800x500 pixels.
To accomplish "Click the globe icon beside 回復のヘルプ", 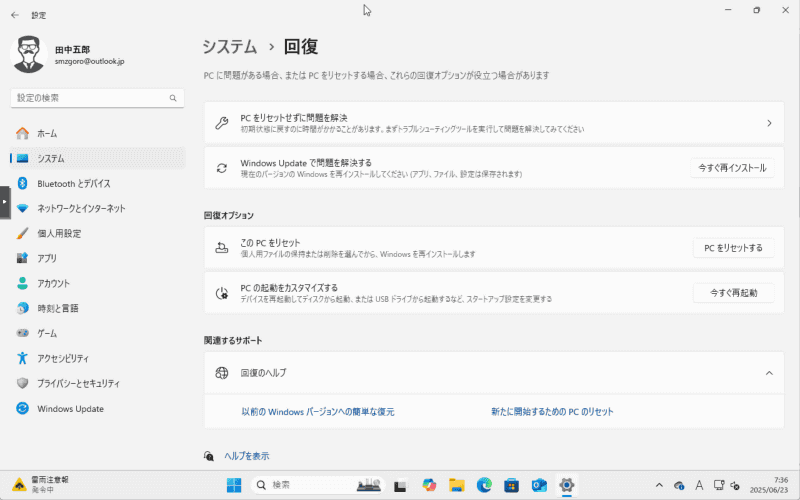I will [x=221, y=373].
